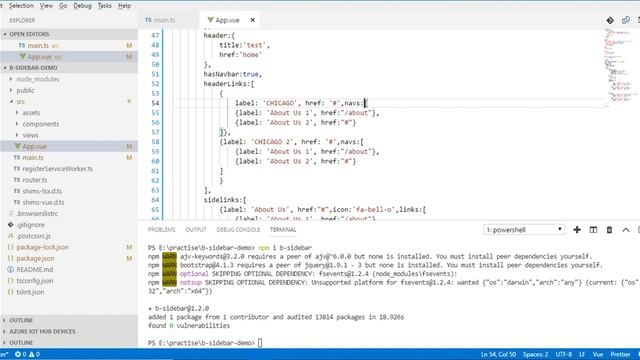
Task: Open shims-vue.d.ts file
Action: [43, 202]
